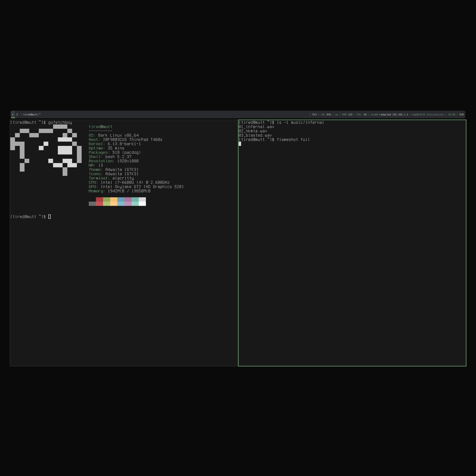The height and width of the screenshot is (476, 476).
Task: Click the light gray swatch above the white one
Action: [142, 200]
